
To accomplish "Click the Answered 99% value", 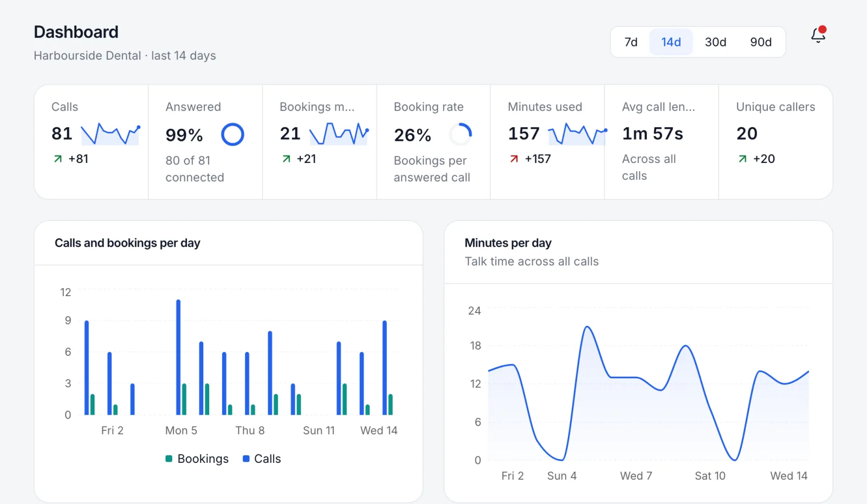I will click(x=184, y=135).
